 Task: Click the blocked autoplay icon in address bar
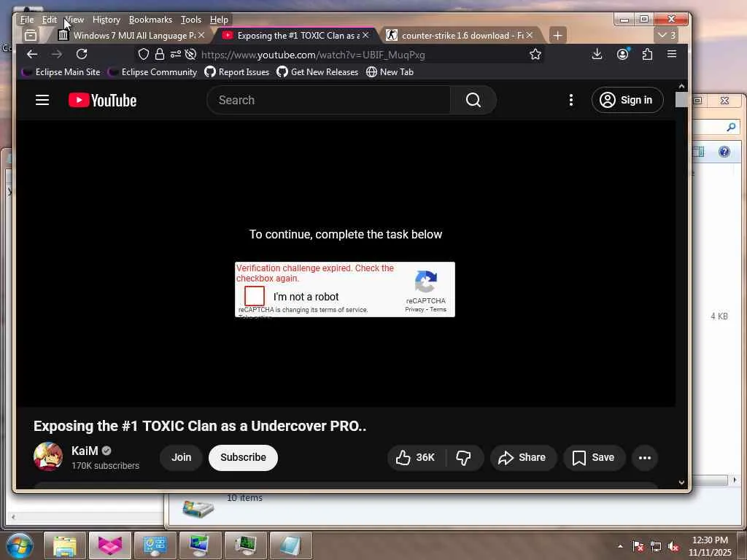[190, 54]
